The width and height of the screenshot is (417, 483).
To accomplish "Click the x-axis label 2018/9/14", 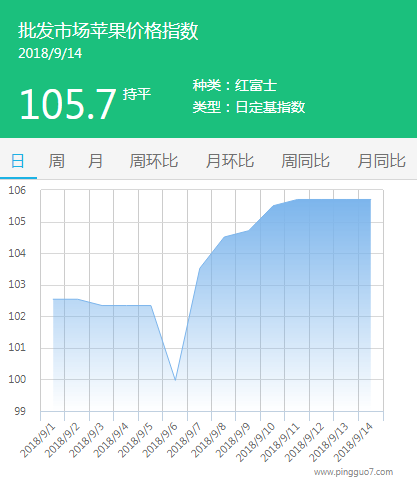I will tap(354, 442).
